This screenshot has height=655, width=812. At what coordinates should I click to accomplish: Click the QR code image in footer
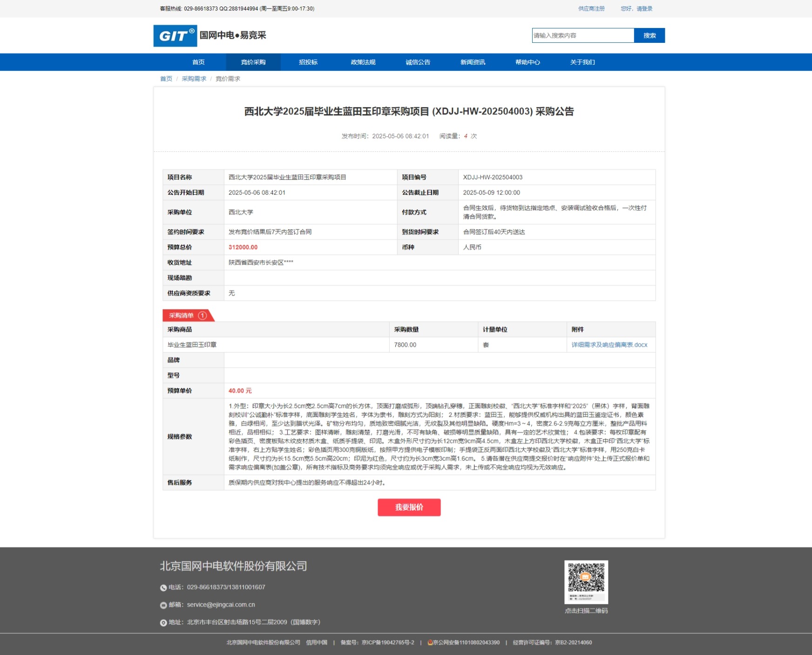pos(586,581)
